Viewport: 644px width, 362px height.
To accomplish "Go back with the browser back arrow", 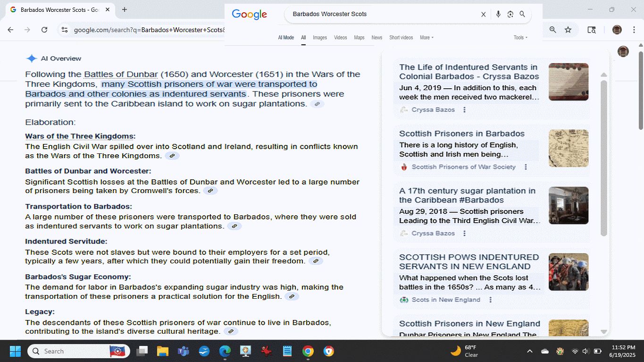I will [x=10, y=30].
